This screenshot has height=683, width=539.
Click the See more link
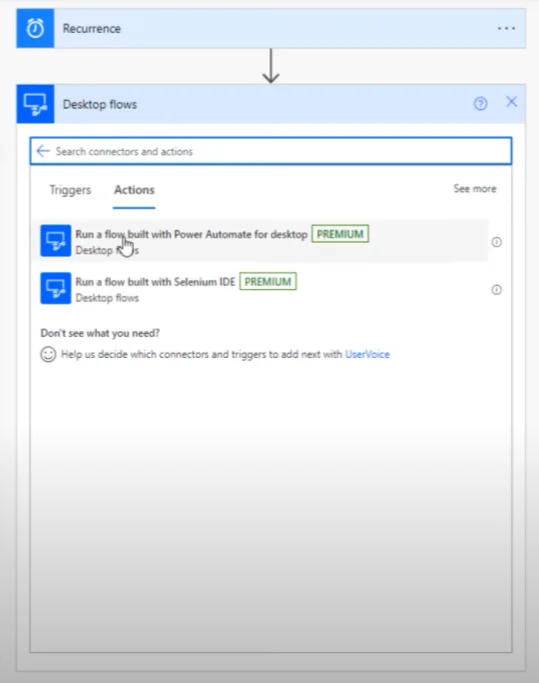[x=475, y=189]
